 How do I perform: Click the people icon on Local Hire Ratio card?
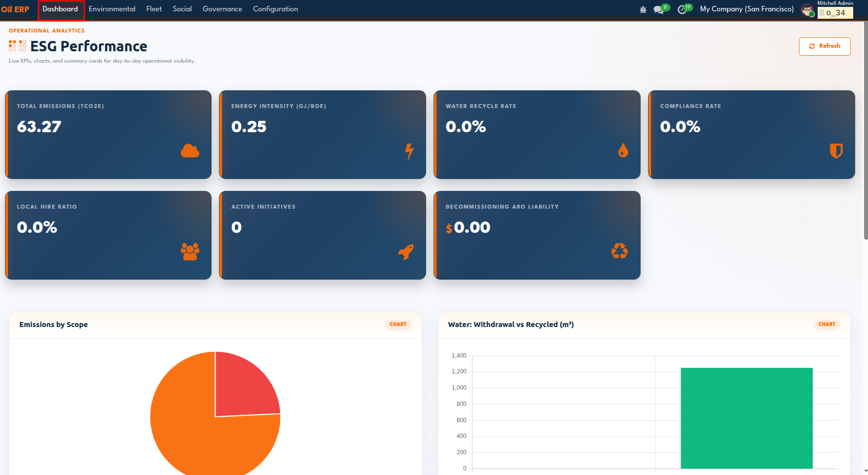[190, 252]
